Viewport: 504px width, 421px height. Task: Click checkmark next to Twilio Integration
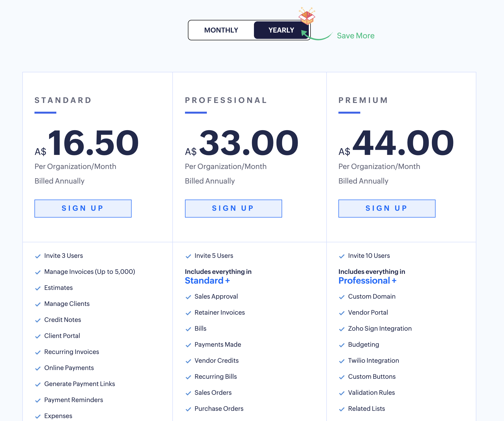tap(342, 361)
